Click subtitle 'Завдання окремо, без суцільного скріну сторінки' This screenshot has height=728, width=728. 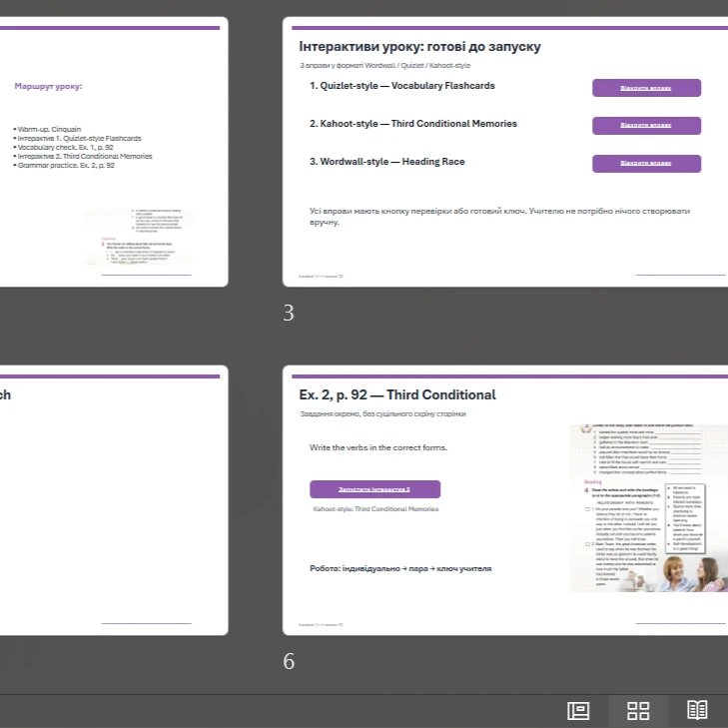(x=382, y=413)
